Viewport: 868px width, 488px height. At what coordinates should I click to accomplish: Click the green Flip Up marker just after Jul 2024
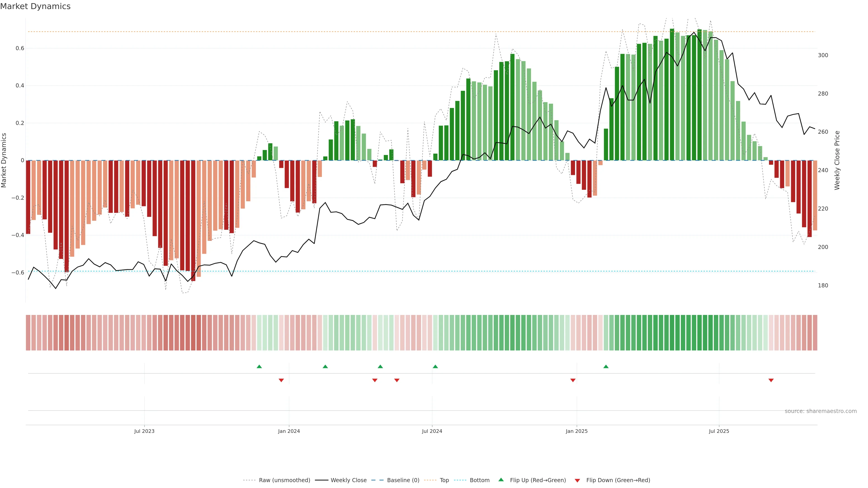pos(435,366)
